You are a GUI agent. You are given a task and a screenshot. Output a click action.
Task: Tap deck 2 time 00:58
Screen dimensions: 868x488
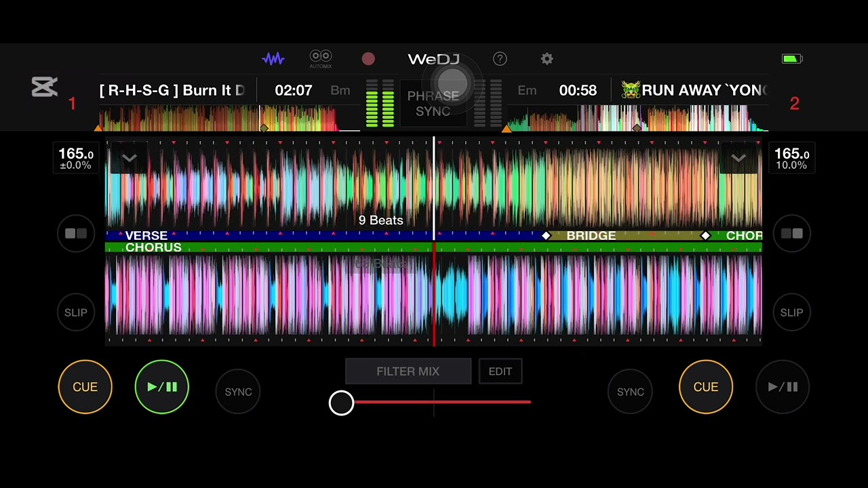(578, 90)
